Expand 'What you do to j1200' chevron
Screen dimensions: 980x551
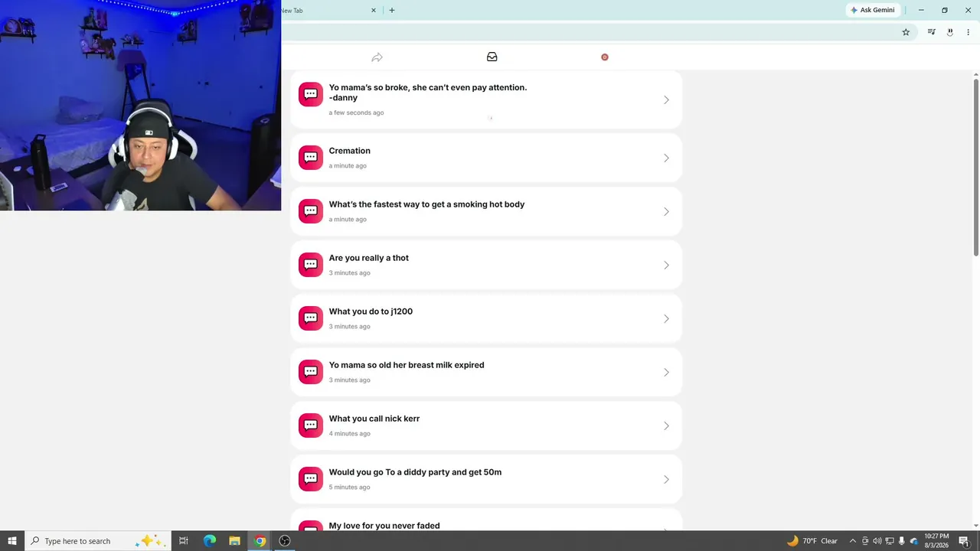[x=666, y=318]
